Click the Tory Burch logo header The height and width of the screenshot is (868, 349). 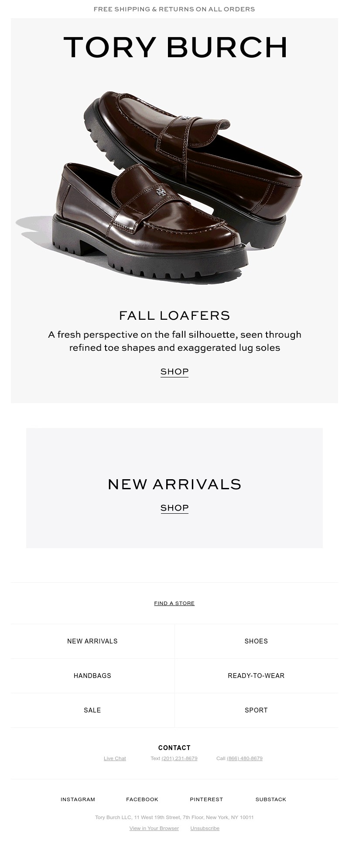174,47
